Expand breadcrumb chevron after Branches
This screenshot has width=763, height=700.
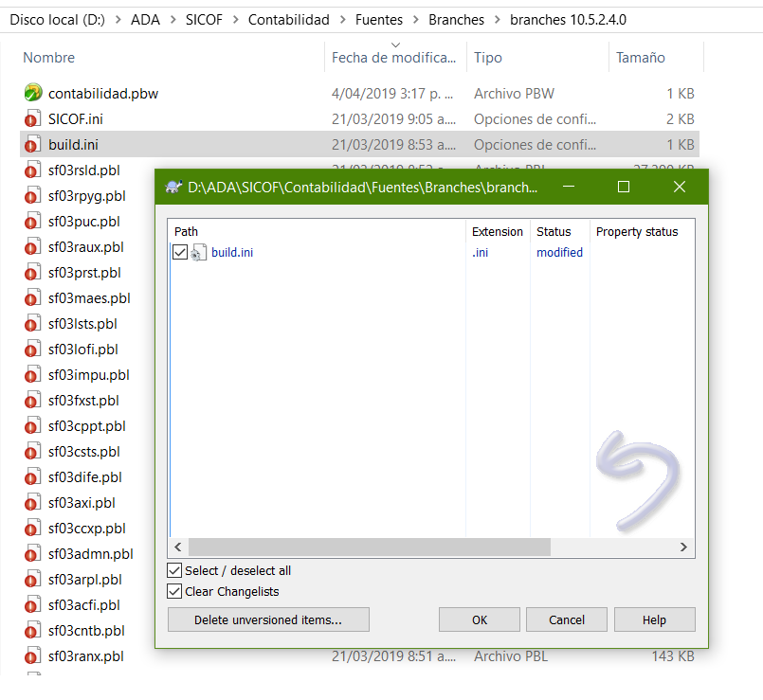tap(498, 20)
